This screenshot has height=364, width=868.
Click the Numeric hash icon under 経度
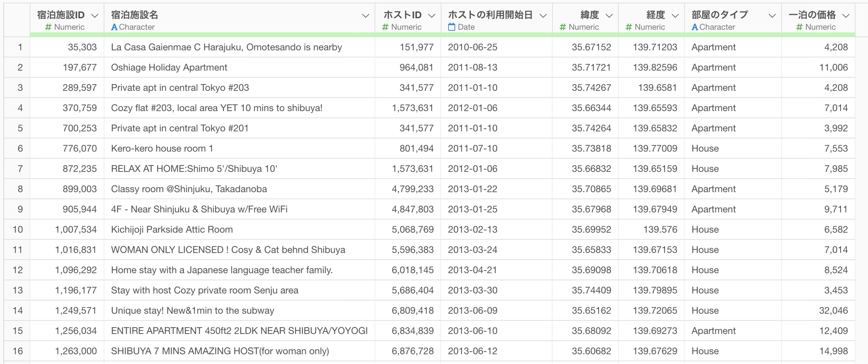point(628,27)
